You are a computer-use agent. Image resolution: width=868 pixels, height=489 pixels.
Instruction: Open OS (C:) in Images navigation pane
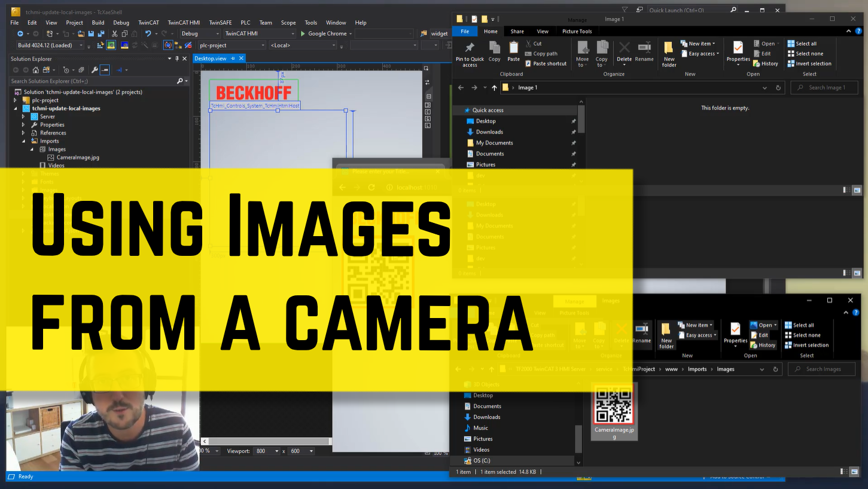click(x=482, y=461)
